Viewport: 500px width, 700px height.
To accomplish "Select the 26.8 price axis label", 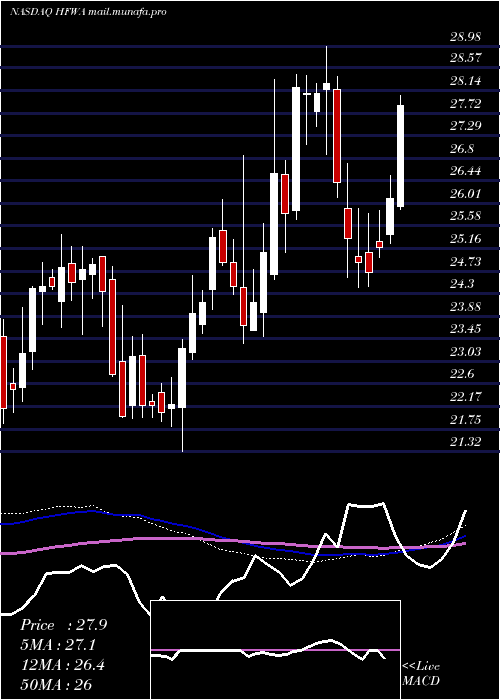I will coord(462,149).
